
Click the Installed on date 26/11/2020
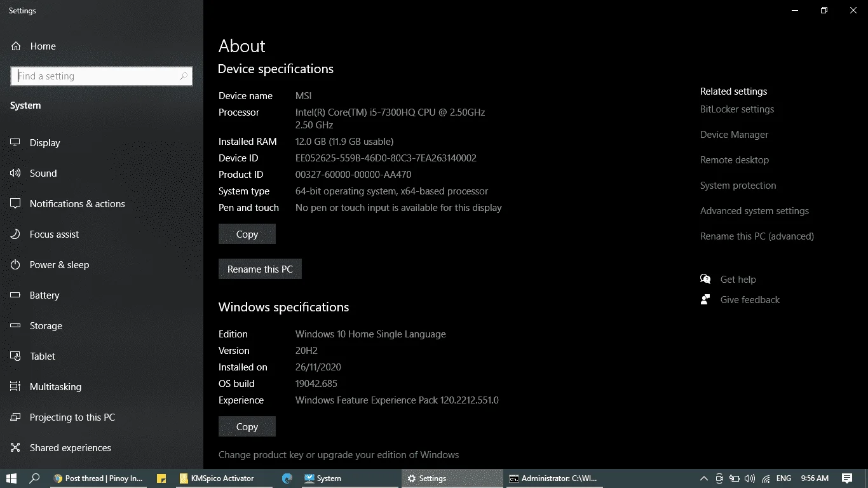point(318,367)
